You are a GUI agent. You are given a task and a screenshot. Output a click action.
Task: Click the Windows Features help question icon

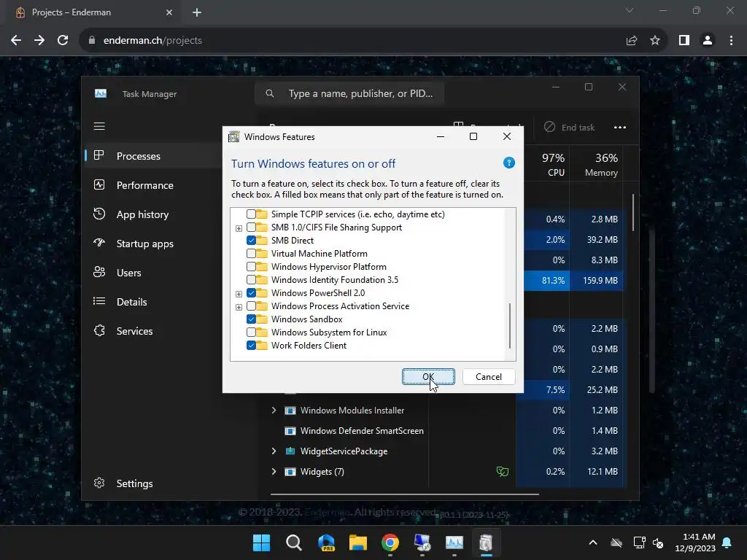tap(508, 163)
